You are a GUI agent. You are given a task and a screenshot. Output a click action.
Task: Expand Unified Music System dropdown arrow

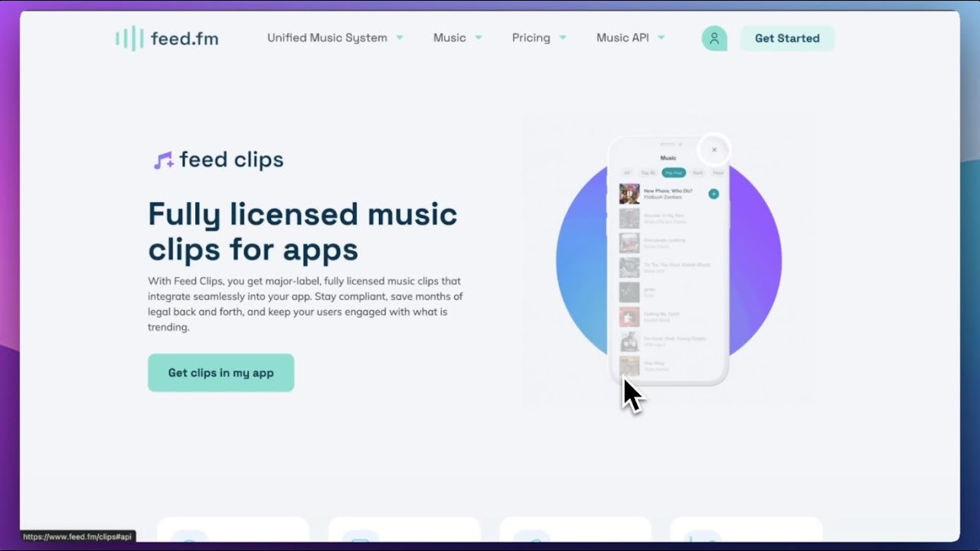400,37
